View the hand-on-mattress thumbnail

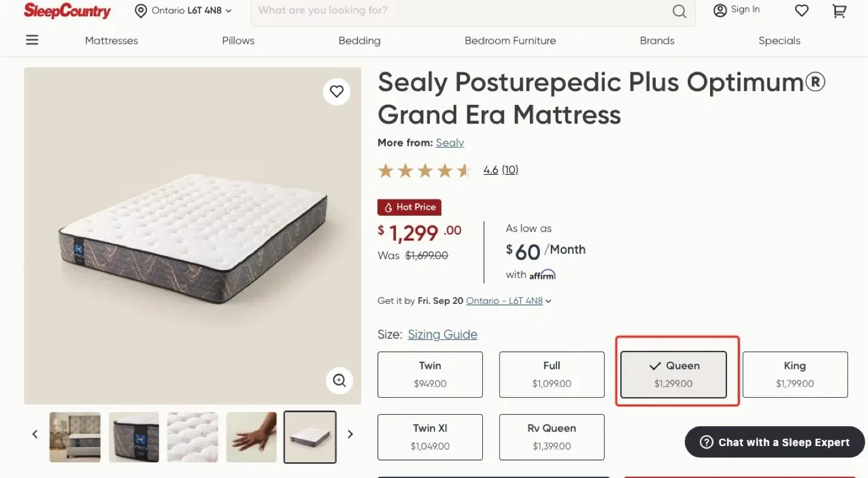pyautogui.click(x=251, y=437)
